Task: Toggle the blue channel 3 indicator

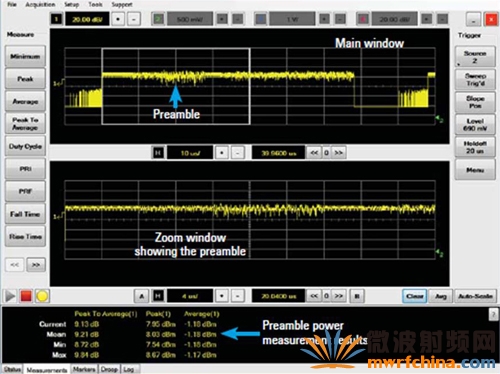Action: pos(261,19)
